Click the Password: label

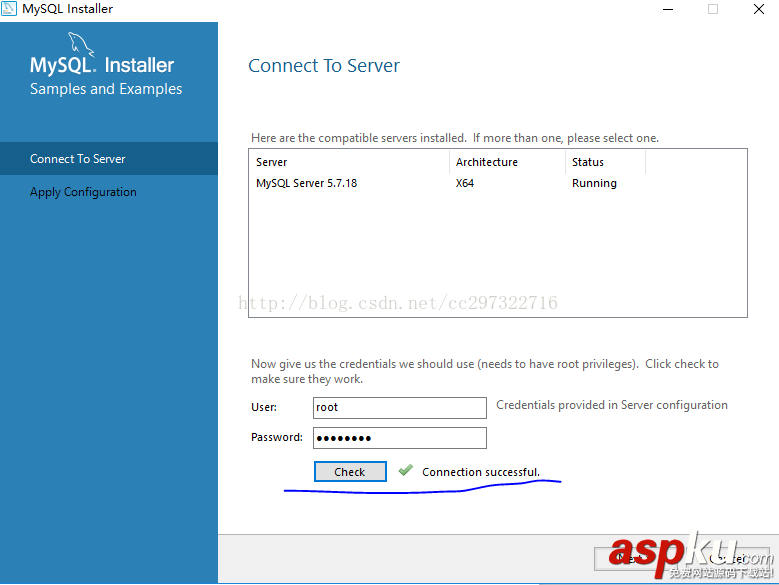click(x=277, y=437)
